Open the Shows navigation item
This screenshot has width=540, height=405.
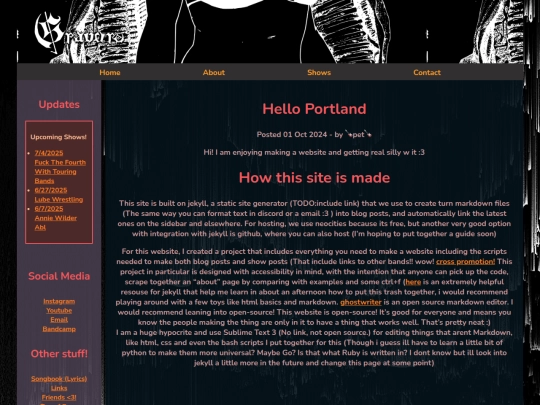point(319,72)
